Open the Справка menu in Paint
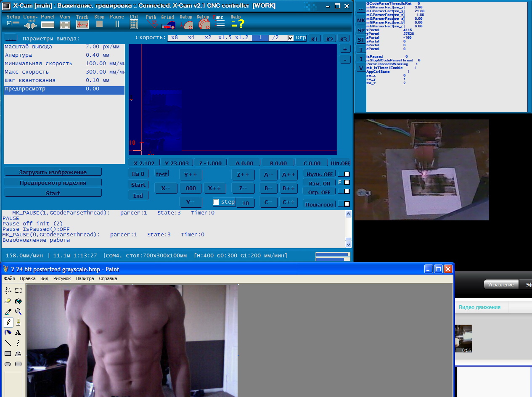Image resolution: width=532 pixels, height=397 pixels. pos(108,278)
